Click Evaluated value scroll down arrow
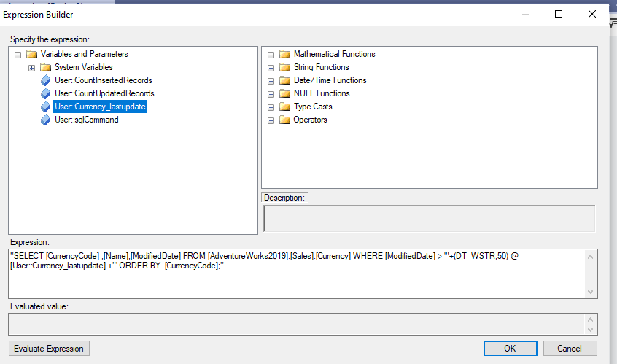The image size is (617, 364). click(590, 330)
